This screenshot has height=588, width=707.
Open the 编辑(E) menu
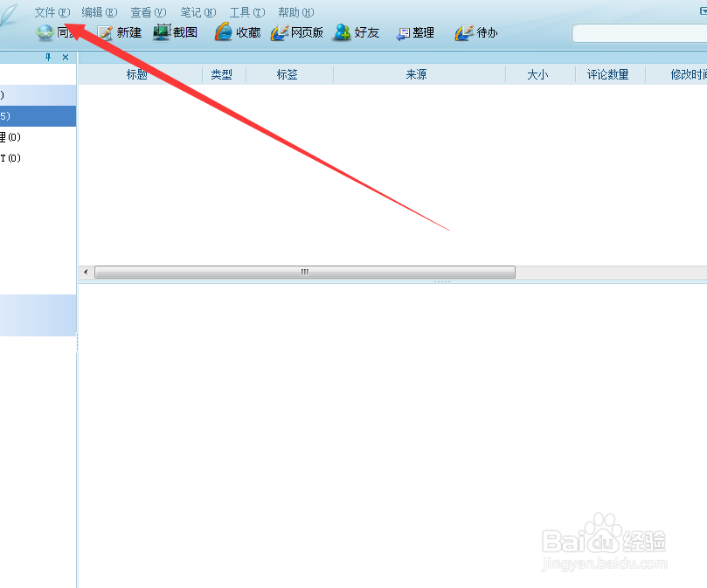click(100, 12)
